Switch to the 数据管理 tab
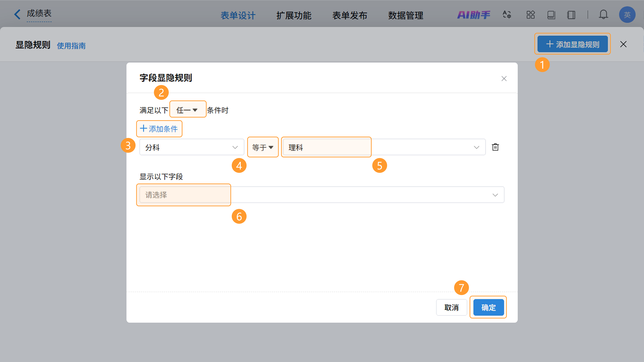The height and width of the screenshot is (362, 644). click(406, 15)
